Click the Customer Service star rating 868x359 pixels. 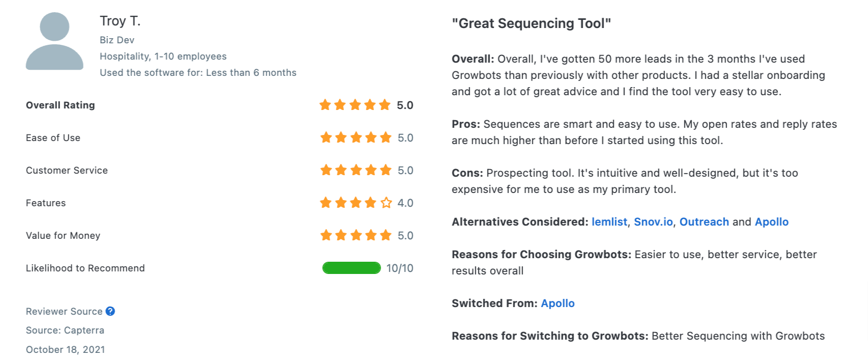click(x=356, y=171)
